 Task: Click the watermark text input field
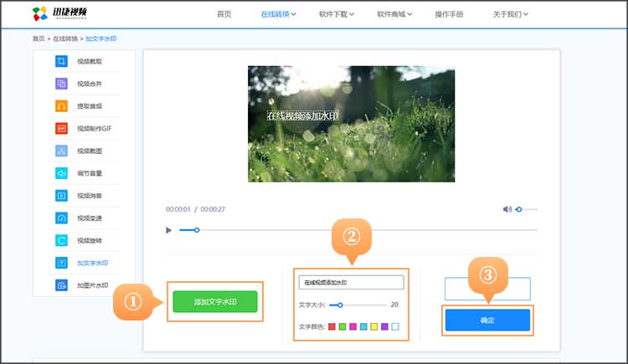(x=351, y=282)
